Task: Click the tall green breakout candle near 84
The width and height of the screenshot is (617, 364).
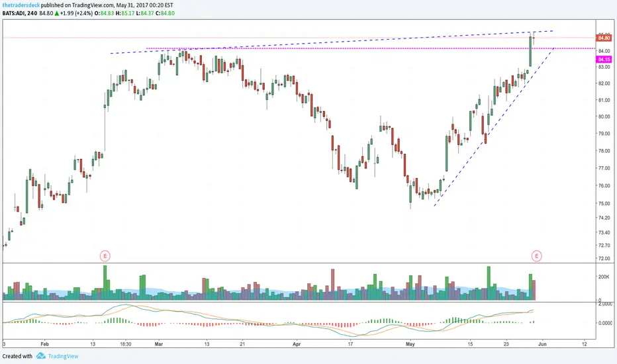Action: pyautogui.click(x=530, y=51)
